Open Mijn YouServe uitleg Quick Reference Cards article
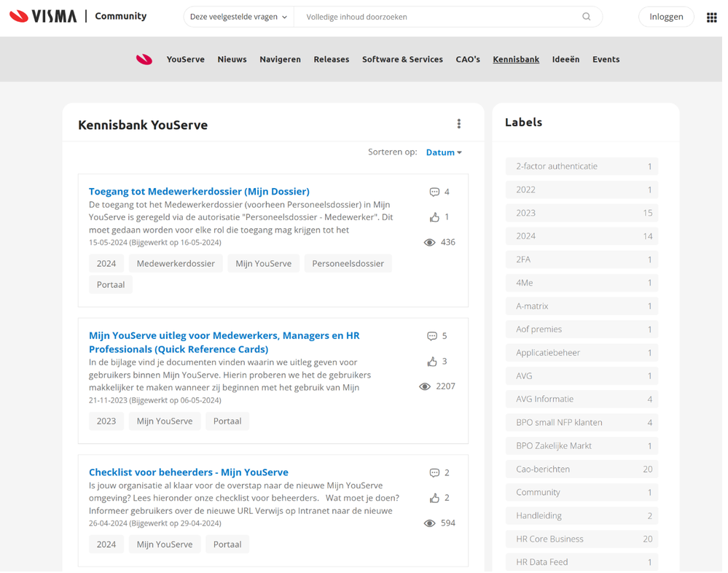This screenshot has width=728, height=573. [224, 342]
